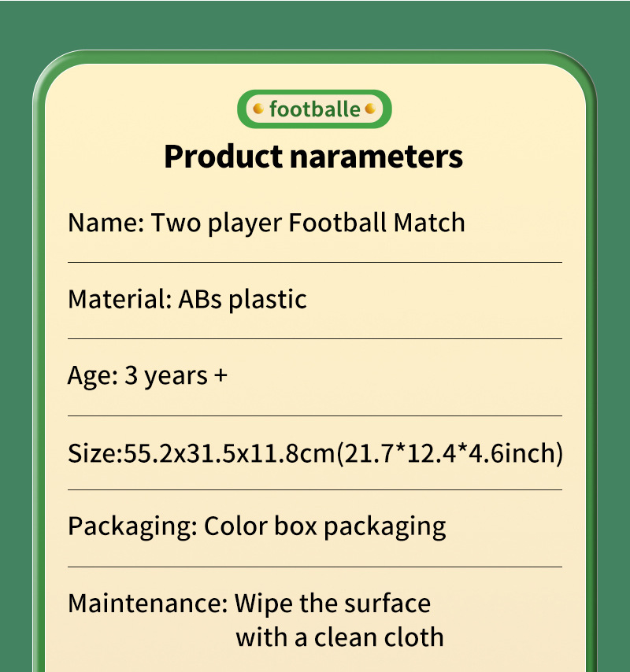630x672 pixels.
Task: Select the Material: ABs plastic row
Action: [x=187, y=299]
